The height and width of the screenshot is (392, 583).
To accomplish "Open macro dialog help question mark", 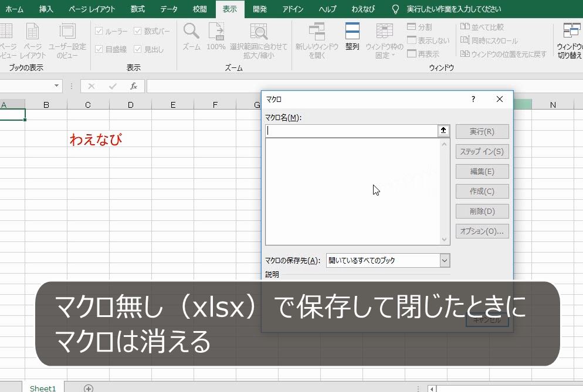I will [473, 99].
